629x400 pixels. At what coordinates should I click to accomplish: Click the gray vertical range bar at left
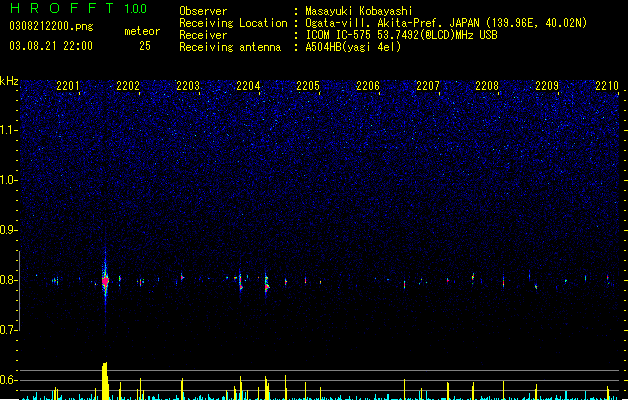[x=20, y=291]
